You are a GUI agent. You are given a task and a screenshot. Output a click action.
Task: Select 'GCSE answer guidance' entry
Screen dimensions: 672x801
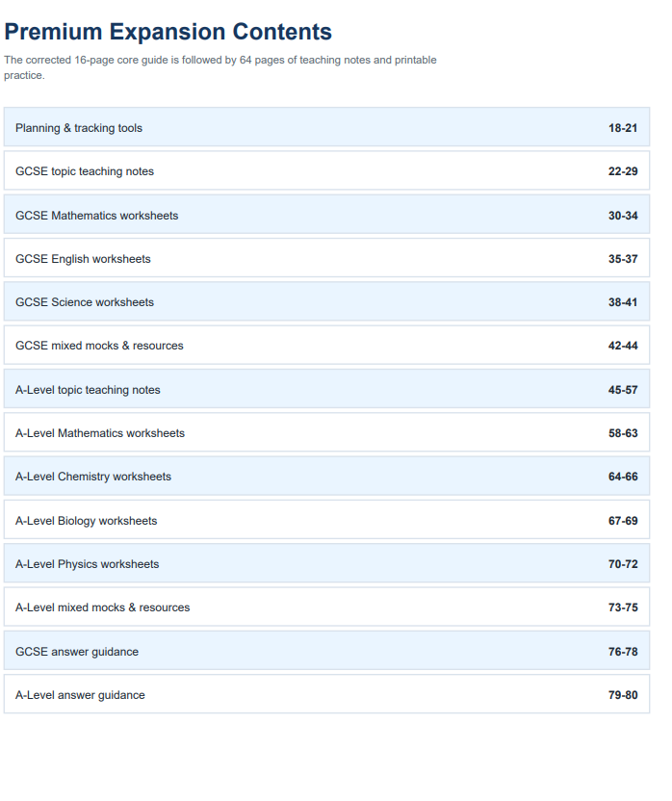[326, 650]
